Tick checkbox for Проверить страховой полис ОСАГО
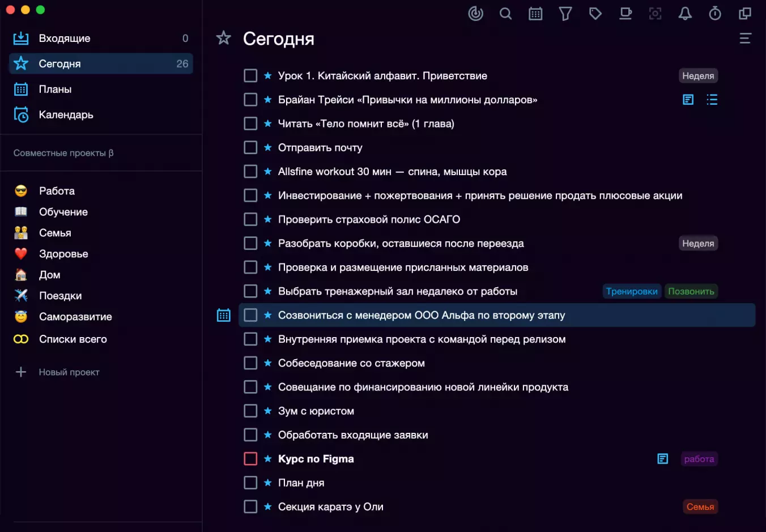 250,219
